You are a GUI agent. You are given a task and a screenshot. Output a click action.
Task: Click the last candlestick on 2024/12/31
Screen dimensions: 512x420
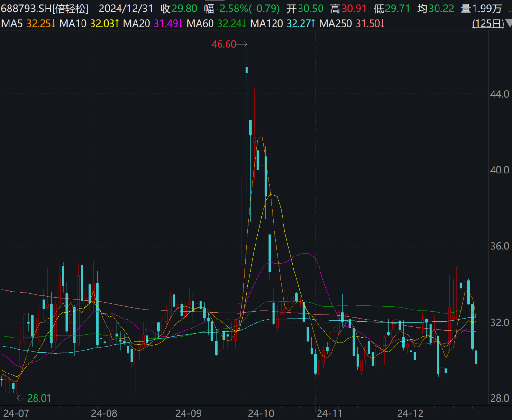476,357
